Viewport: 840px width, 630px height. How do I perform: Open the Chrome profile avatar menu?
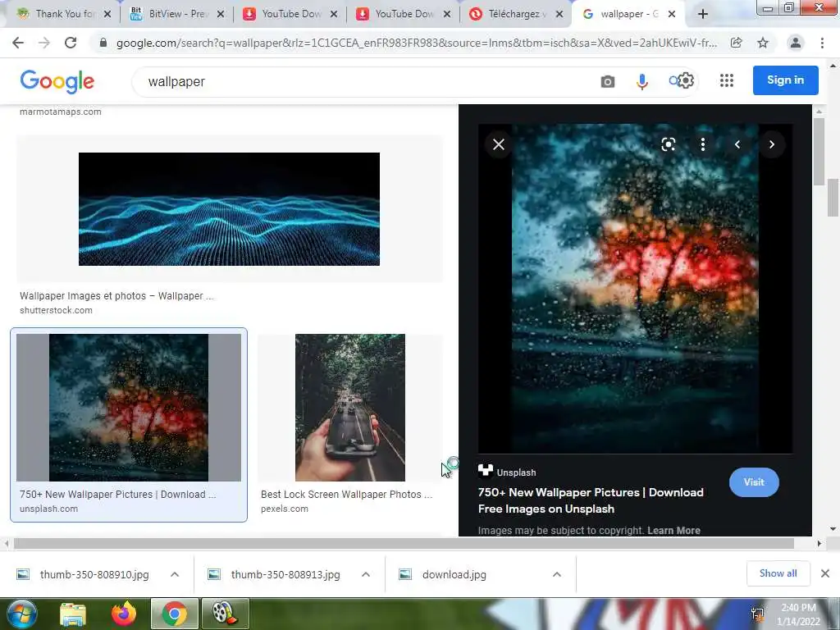(796, 43)
